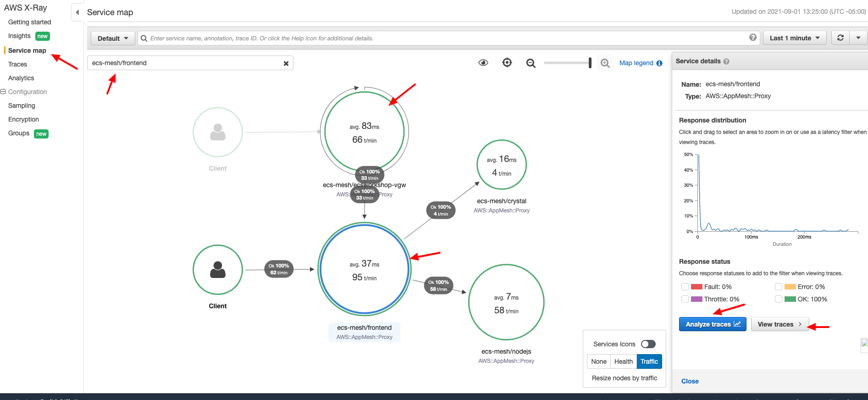Click the 58 t/min edge label
This screenshot has height=400, width=868.
click(438, 285)
